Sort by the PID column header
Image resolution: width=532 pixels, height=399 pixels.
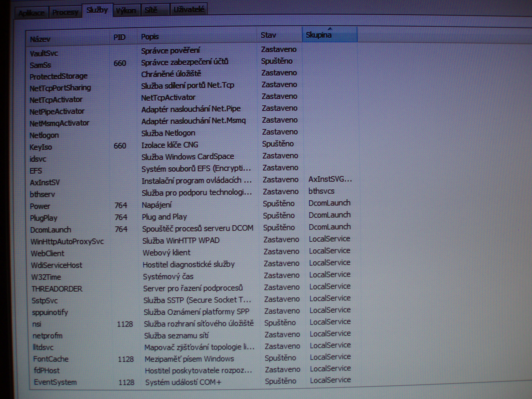(120, 37)
